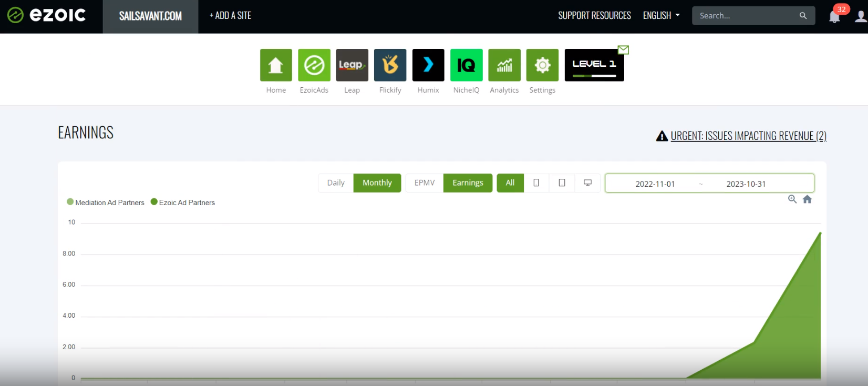Click the Home label under icons
868x386 pixels.
(x=276, y=90)
